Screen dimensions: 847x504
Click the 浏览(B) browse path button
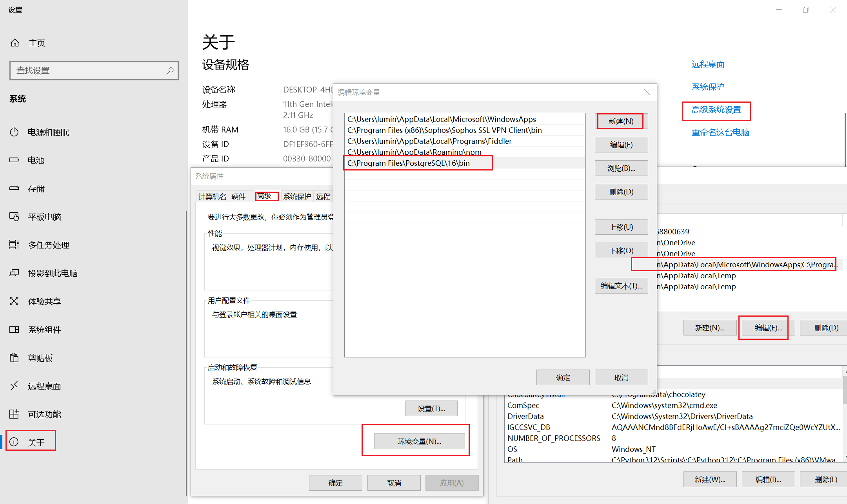[x=621, y=168]
